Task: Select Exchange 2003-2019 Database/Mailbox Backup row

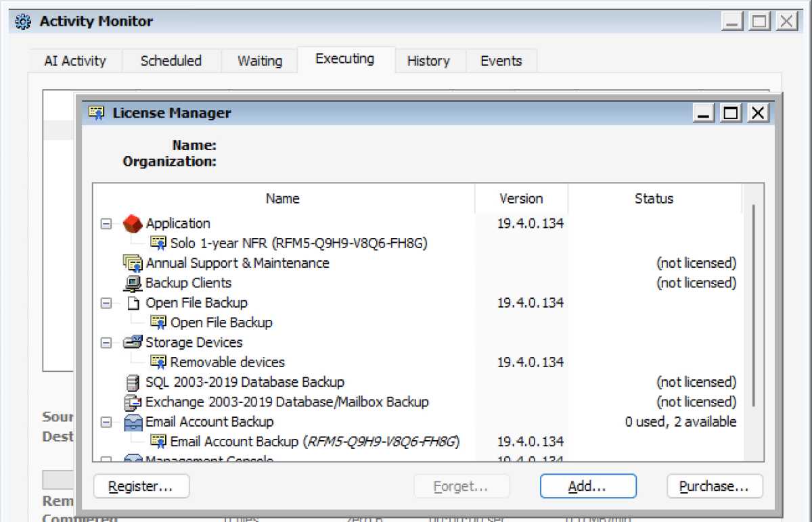Action: click(287, 402)
